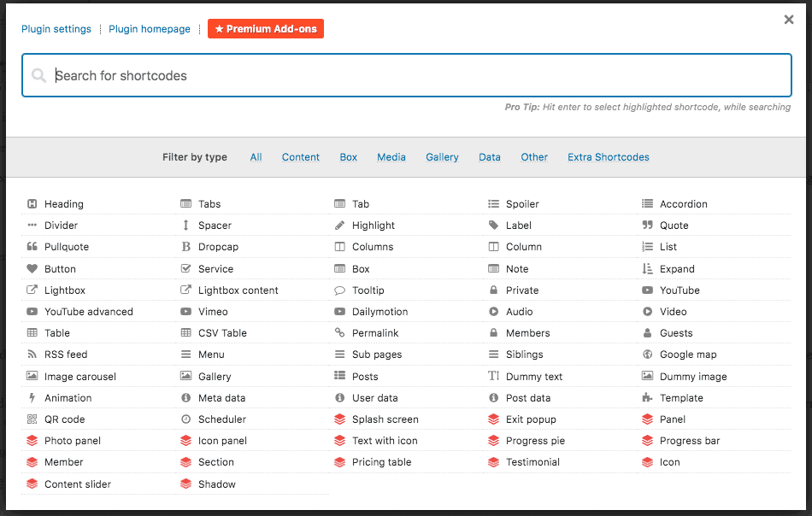The height and width of the screenshot is (516, 812).
Task: Show only Box type shortcodes
Action: (348, 157)
